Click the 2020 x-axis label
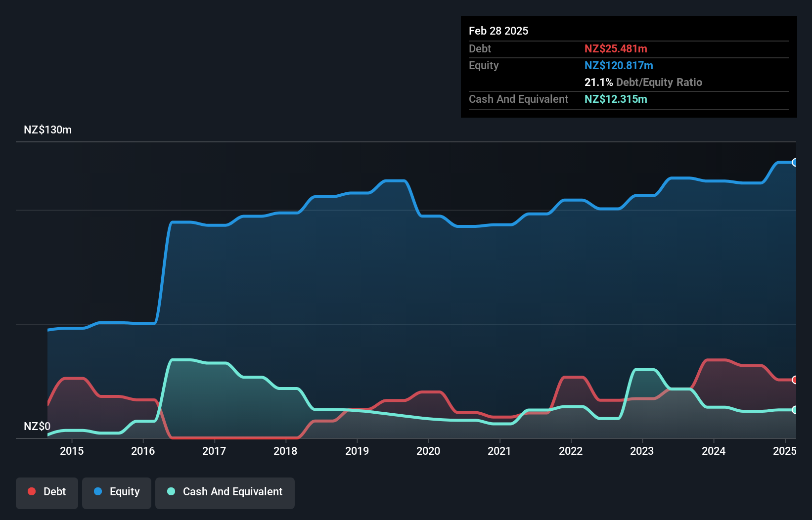The image size is (812, 520). coord(428,451)
